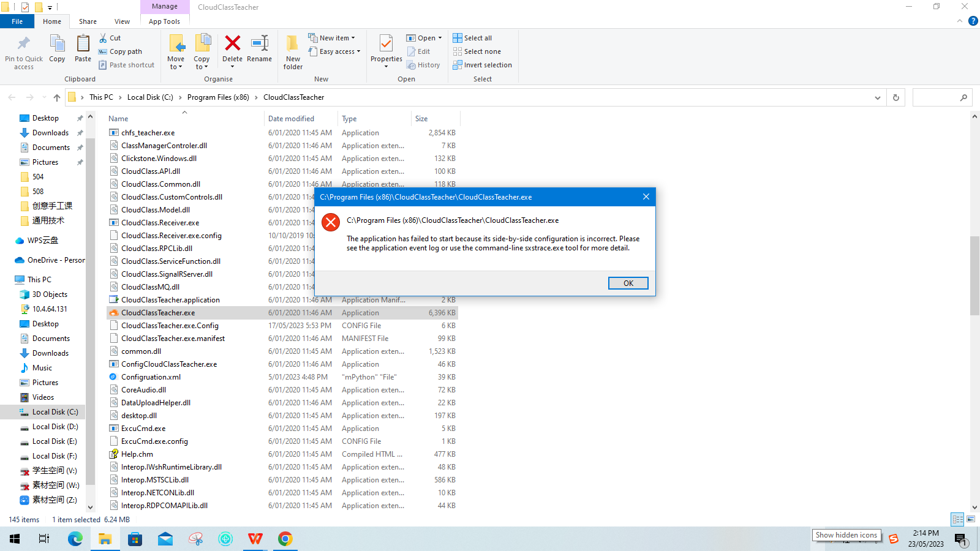Click This PC in the address breadcrumb
The height and width of the screenshot is (551, 980).
101,97
